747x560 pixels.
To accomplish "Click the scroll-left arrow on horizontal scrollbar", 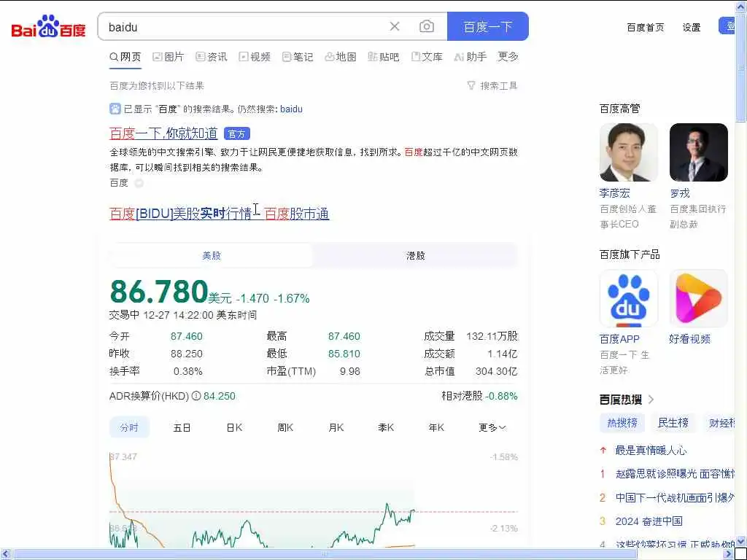I will 6,554.
